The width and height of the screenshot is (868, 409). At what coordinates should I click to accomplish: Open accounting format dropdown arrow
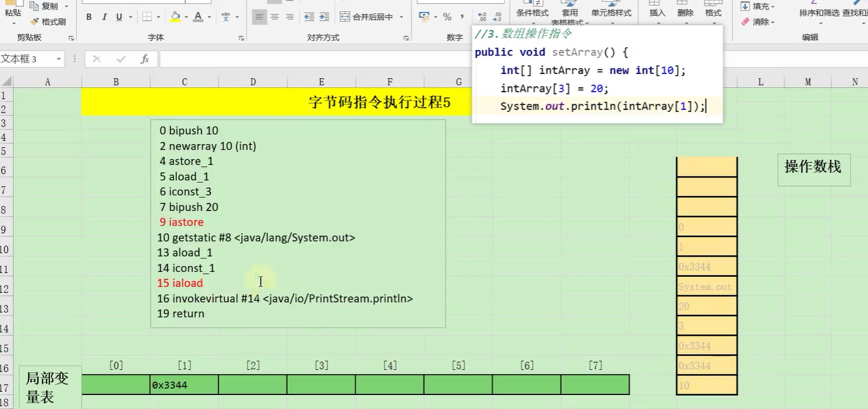pos(434,17)
